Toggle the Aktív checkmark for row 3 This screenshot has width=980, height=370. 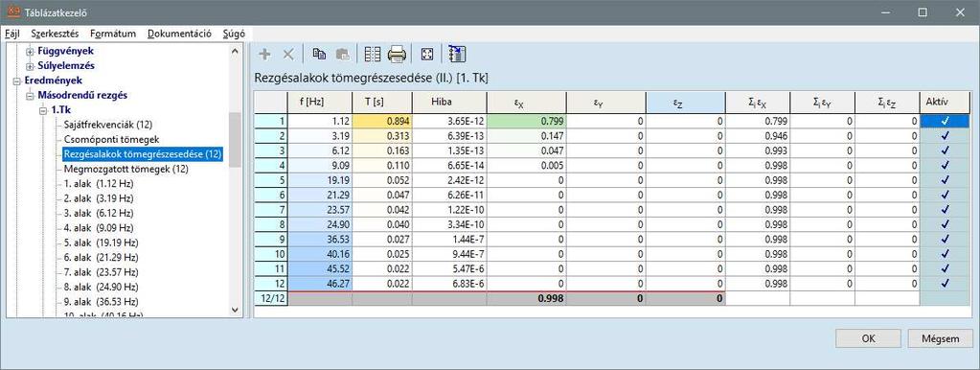coord(945,150)
